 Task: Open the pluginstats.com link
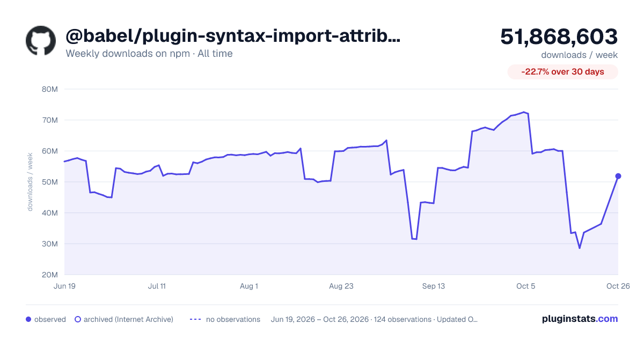tap(580, 319)
